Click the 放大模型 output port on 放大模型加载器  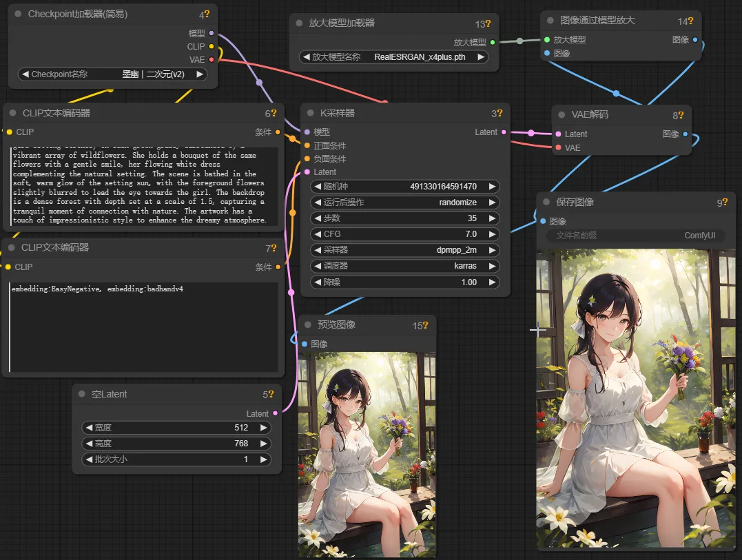[x=492, y=42]
